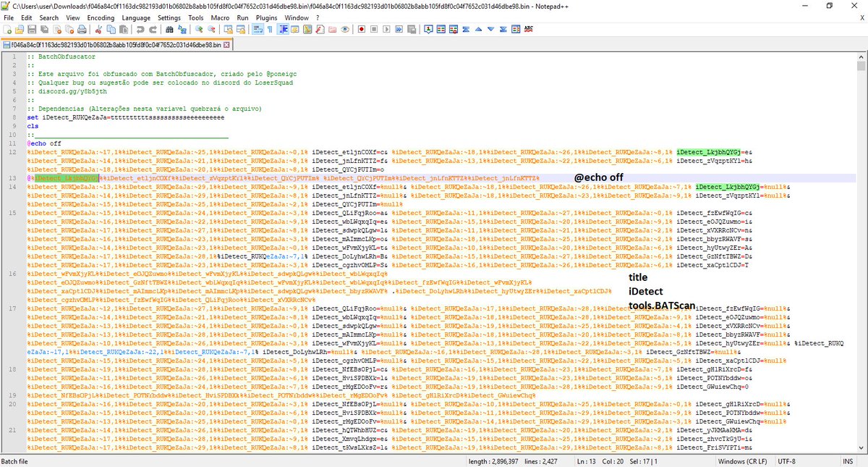Click the Paste toolbar icon
Screen dimensions: 868x467
pyautogui.click(x=124, y=30)
